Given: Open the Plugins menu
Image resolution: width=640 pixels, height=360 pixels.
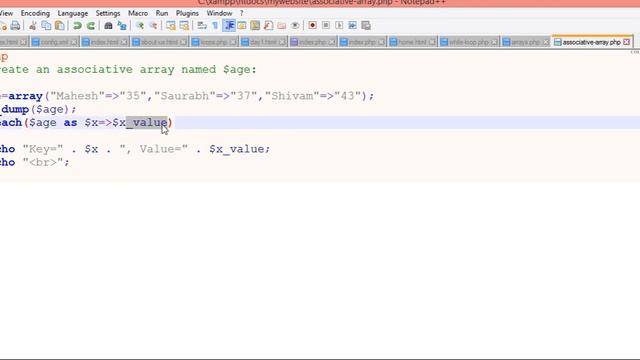Looking at the screenshot, I should coord(187,13).
